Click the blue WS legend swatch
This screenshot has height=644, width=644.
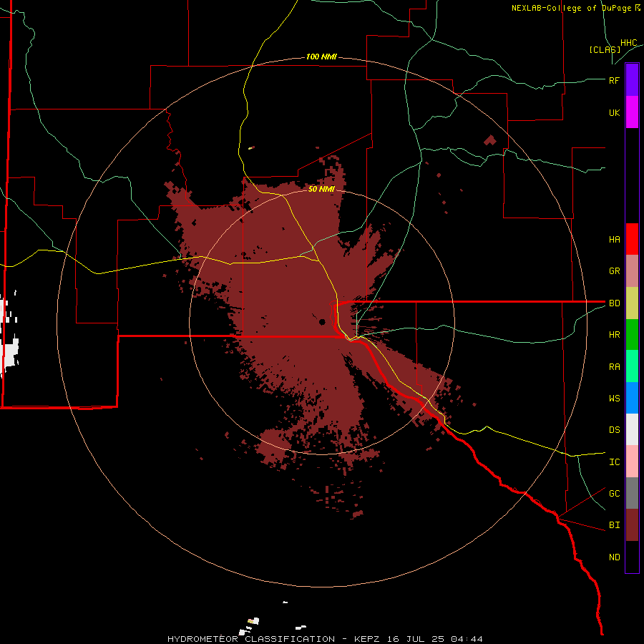[x=632, y=398]
